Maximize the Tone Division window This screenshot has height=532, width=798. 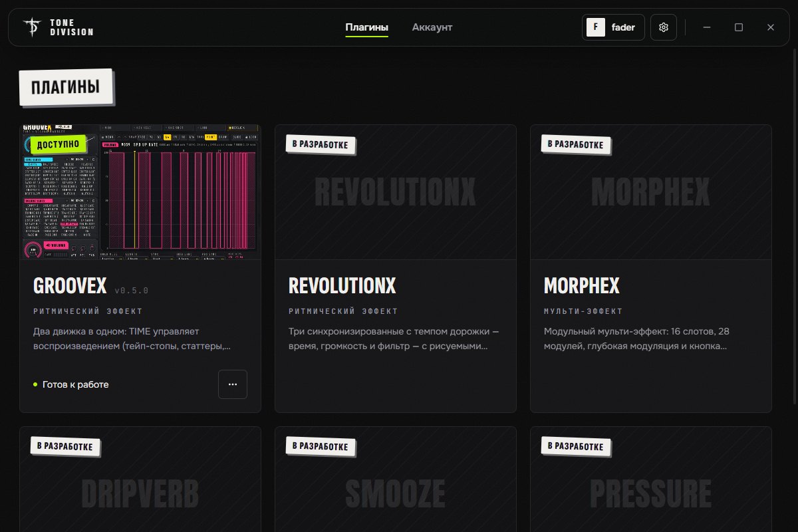739,27
